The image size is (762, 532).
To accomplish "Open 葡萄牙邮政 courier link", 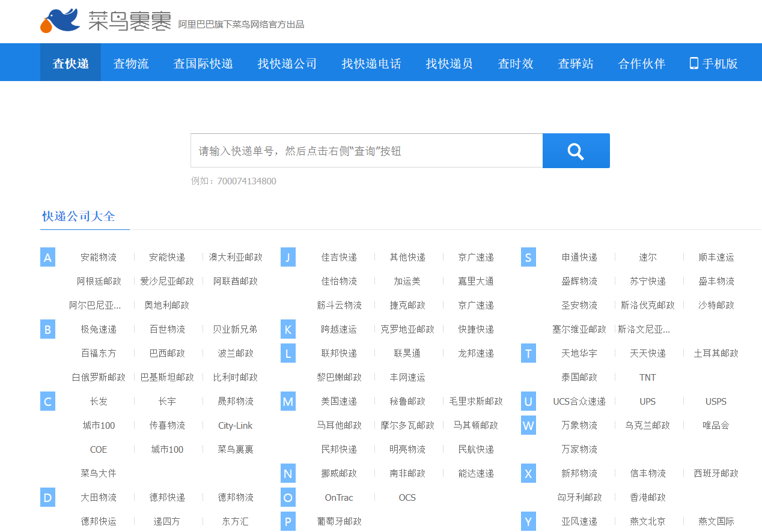I will [339, 521].
